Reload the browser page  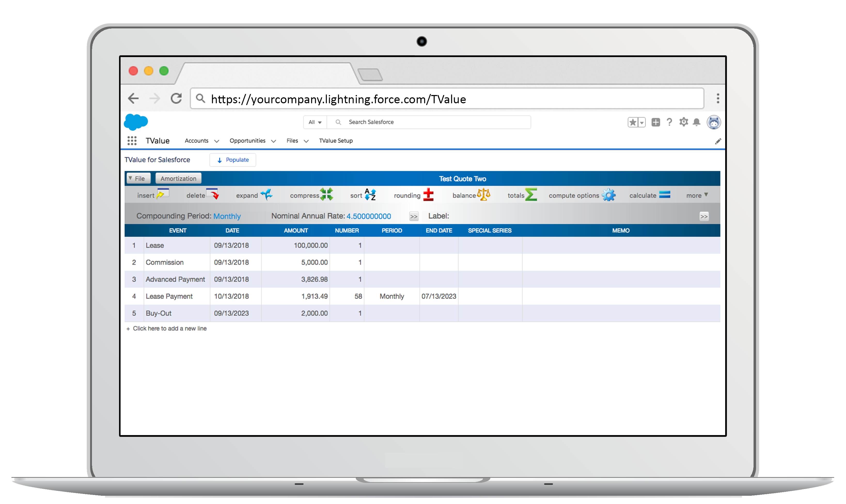(x=176, y=98)
